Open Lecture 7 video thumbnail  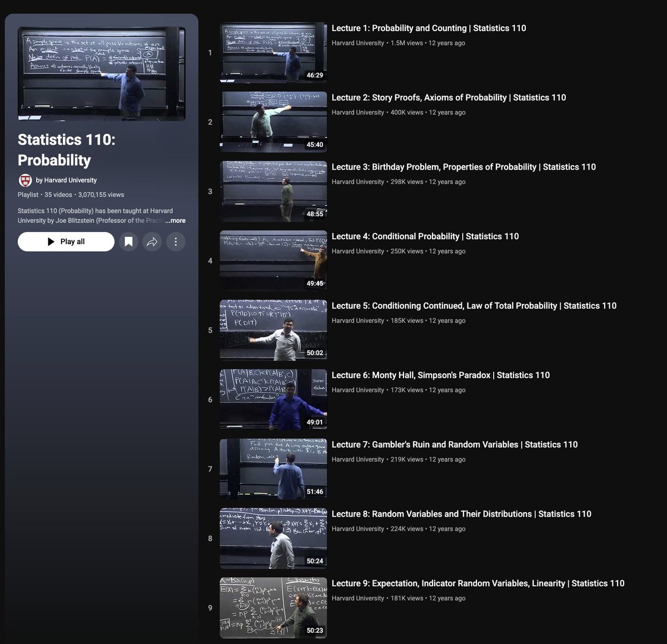click(273, 469)
